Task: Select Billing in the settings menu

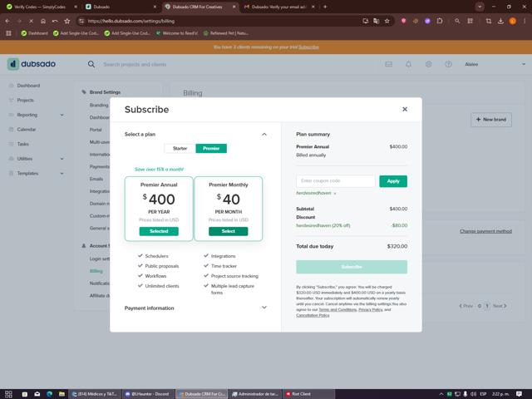Action: (96, 271)
